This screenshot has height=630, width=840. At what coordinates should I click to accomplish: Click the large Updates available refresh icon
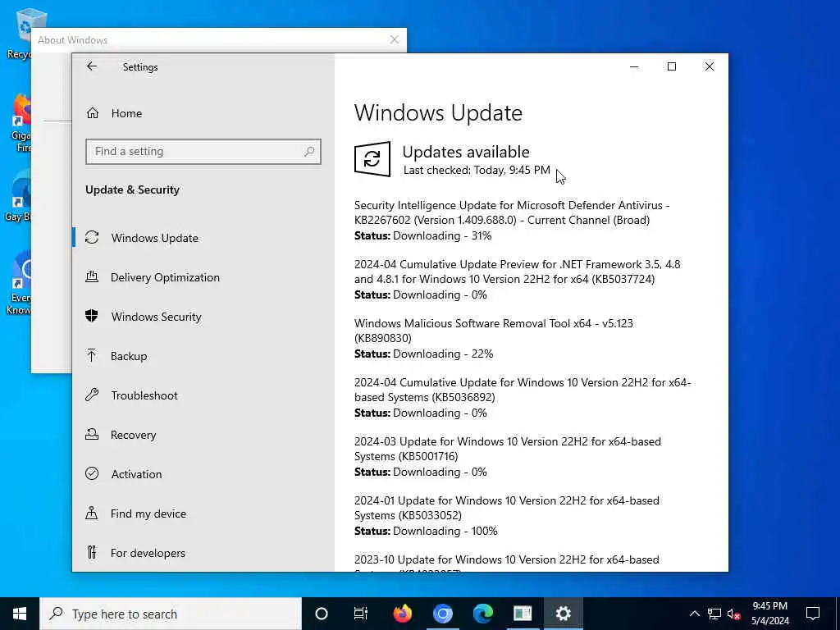tap(372, 159)
